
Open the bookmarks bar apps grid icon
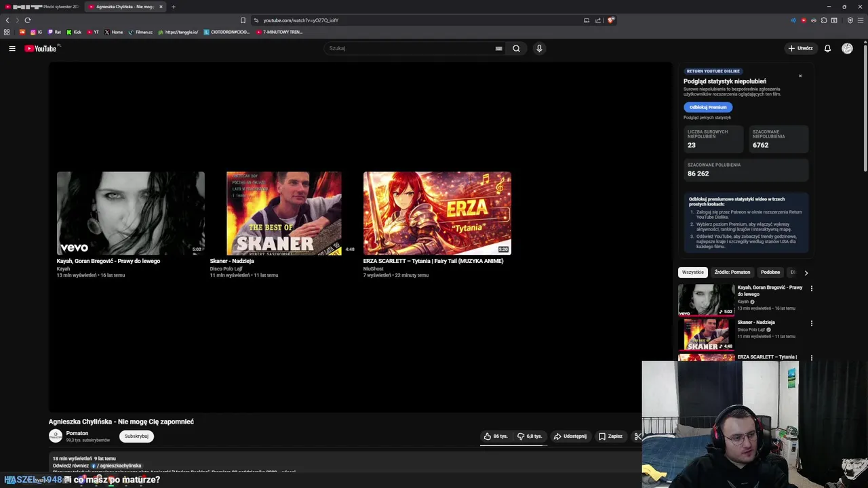click(x=7, y=32)
